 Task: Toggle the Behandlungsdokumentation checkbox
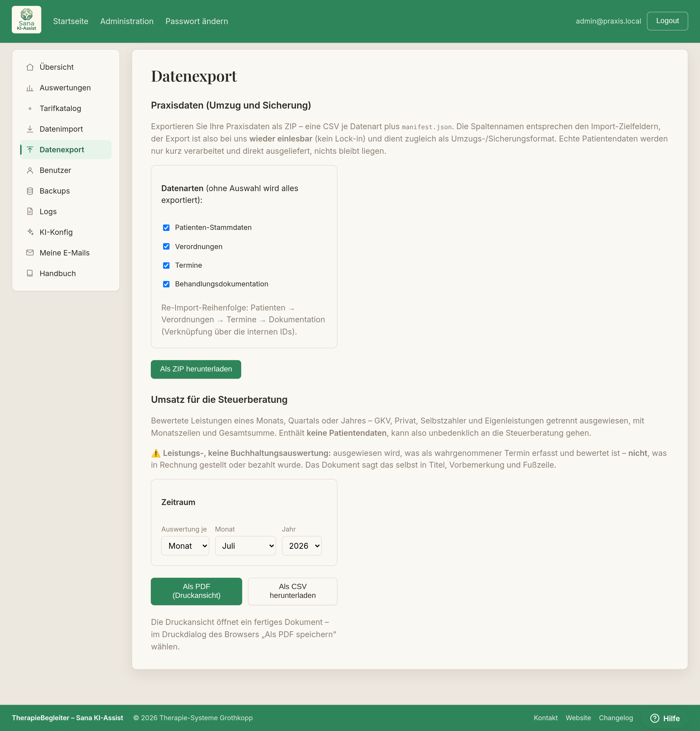tap(166, 284)
